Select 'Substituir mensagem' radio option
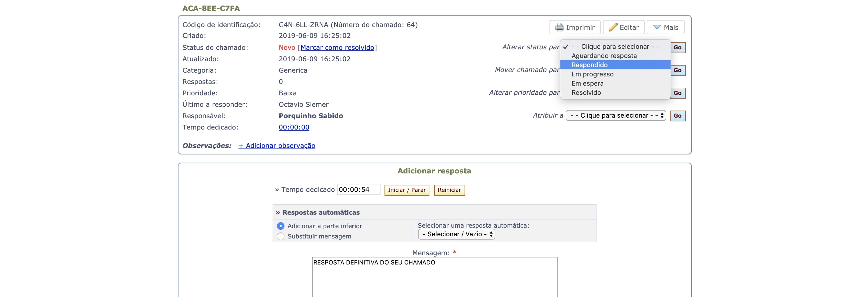The height and width of the screenshot is (297, 868). click(x=280, y=236)
